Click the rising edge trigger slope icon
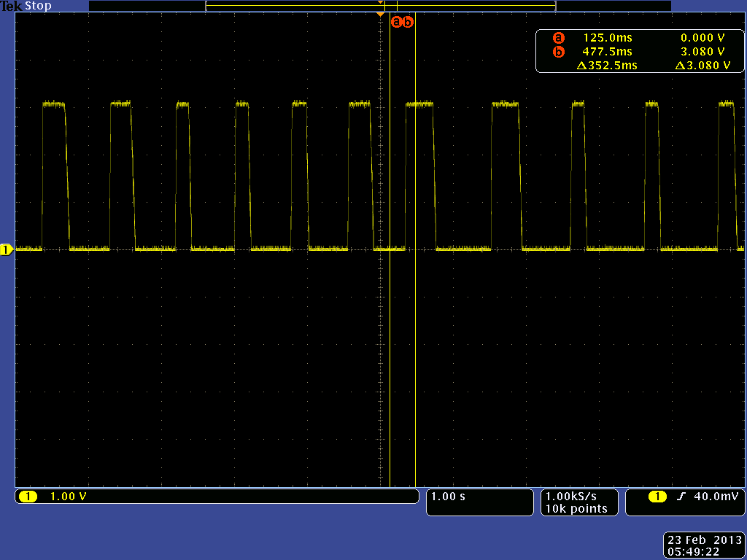This screenshot has height=560, width=747. pyautogui.click(x=681, y=497)
